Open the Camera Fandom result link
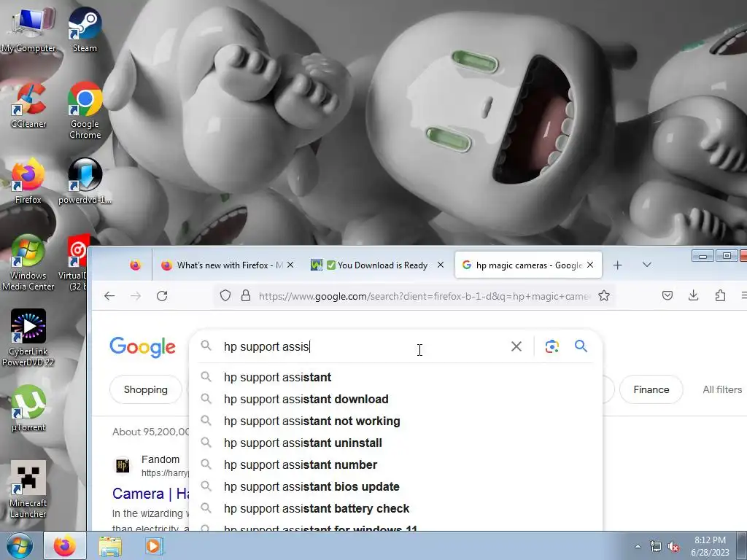 [150, 494]
